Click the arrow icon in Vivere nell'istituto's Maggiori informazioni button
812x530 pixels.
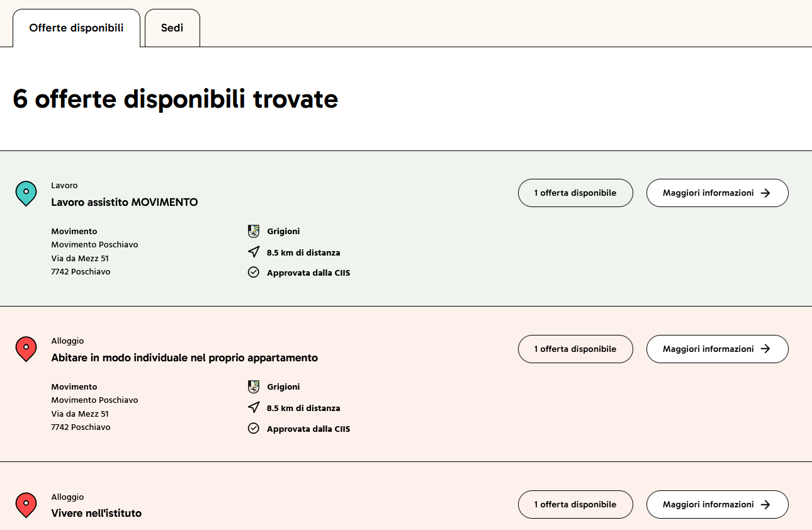point(765,504)
